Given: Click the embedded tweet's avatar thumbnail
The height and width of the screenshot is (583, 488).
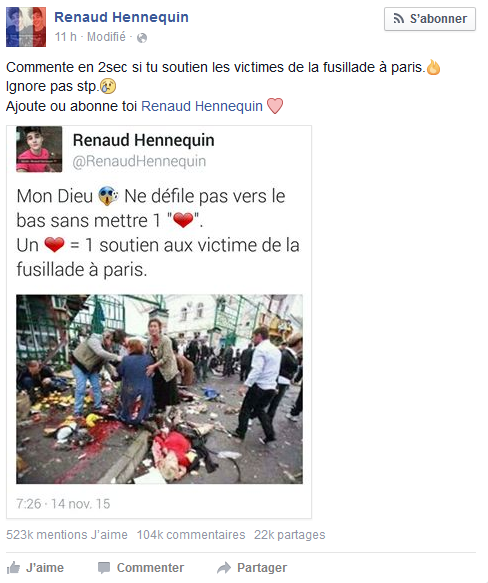Looking at the screenshot, I should pos(39,149).
